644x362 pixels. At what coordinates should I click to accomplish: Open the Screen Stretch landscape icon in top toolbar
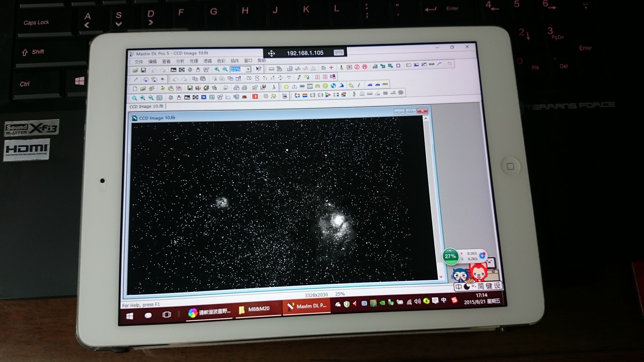(173, 70)
